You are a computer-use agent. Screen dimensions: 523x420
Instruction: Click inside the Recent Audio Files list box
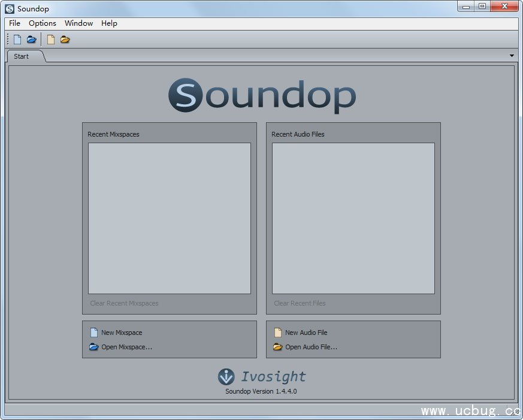(353, 218)
